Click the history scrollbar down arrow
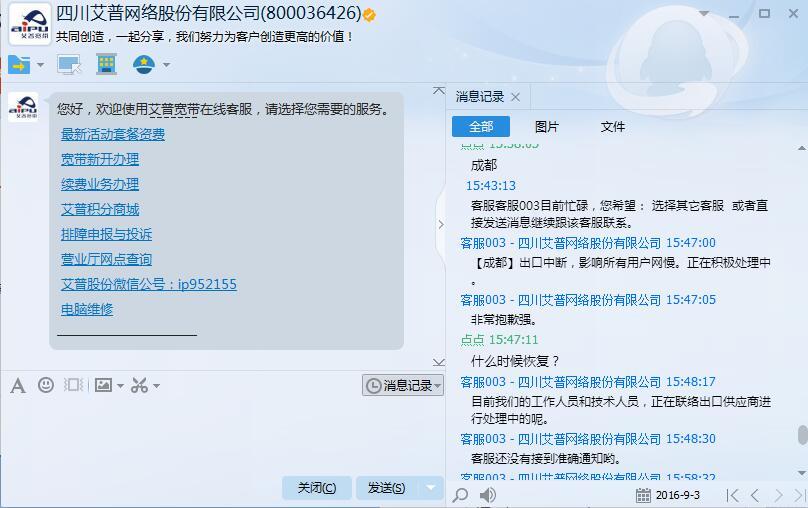The width and height of the screenshot is (808, 508). [802, 473]
